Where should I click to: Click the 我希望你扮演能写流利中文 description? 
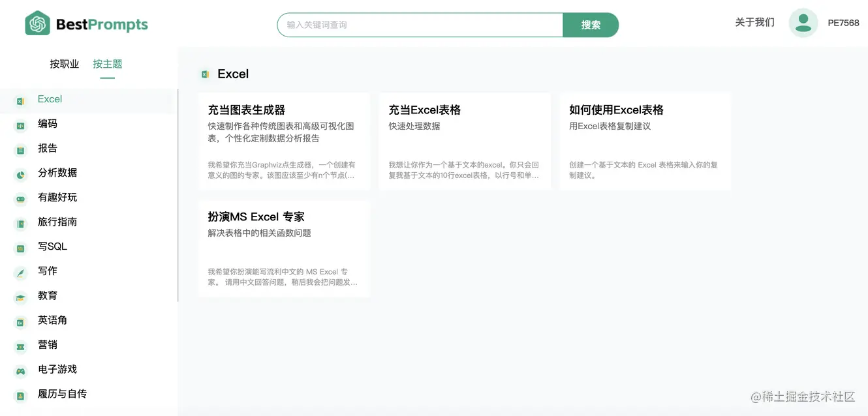coord(283,277)
